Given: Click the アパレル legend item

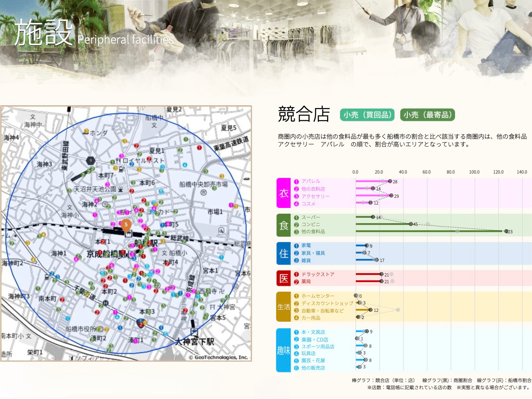Looking at the screenshot, I should point(311,181).
